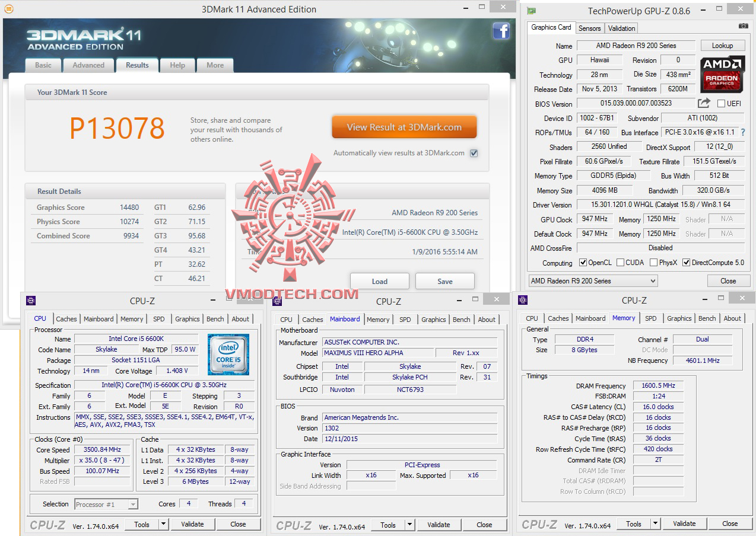Click the CPU-Z icon in the Mainboard window
The height and width of the screenshot is (536, 756).
(x=277, y=301)
